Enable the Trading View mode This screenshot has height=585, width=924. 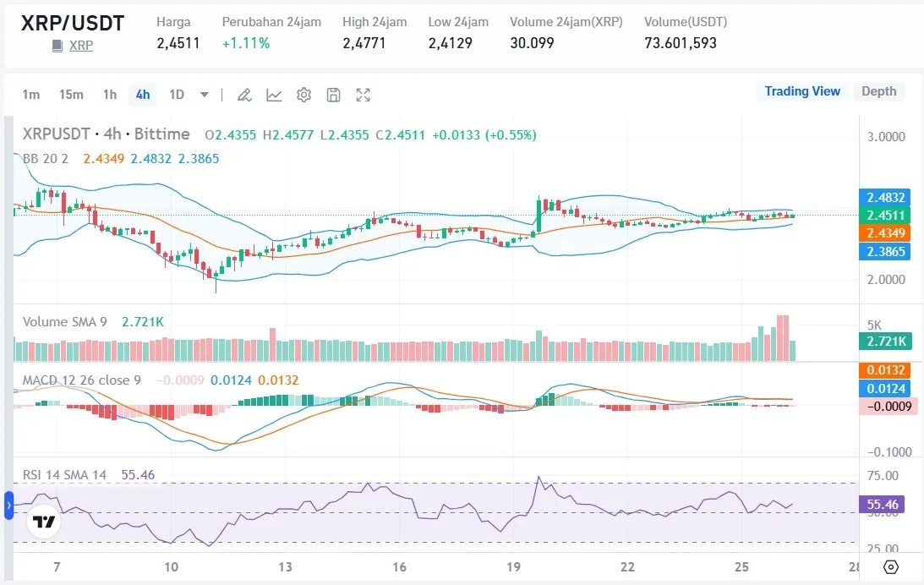click(801, 91)
